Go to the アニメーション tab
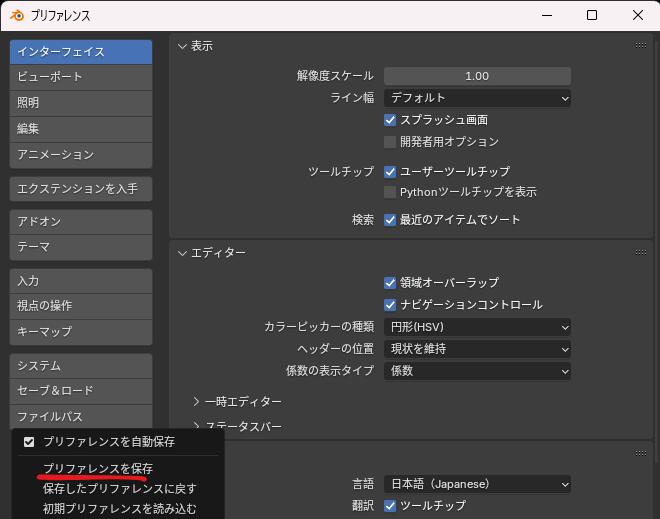The width and height of the screenshot is (660, 519). 81,155
